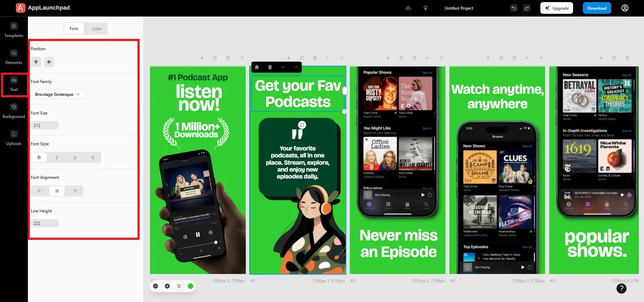
Task: Edit the Line Height value field
Action: tap(45, 223)
